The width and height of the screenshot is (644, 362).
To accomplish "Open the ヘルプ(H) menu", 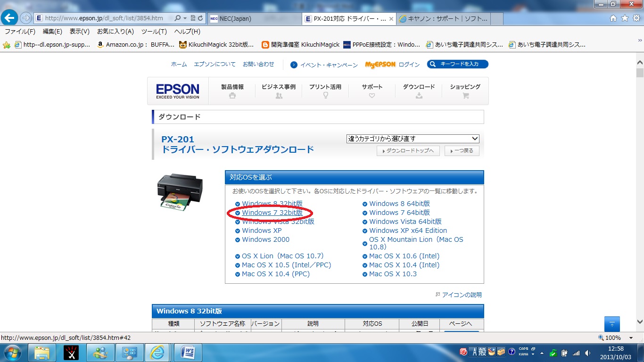I will [187, 32].
